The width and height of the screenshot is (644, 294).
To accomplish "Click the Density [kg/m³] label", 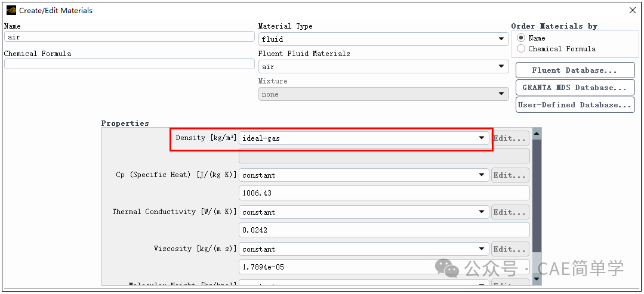I will pos(206,138).
